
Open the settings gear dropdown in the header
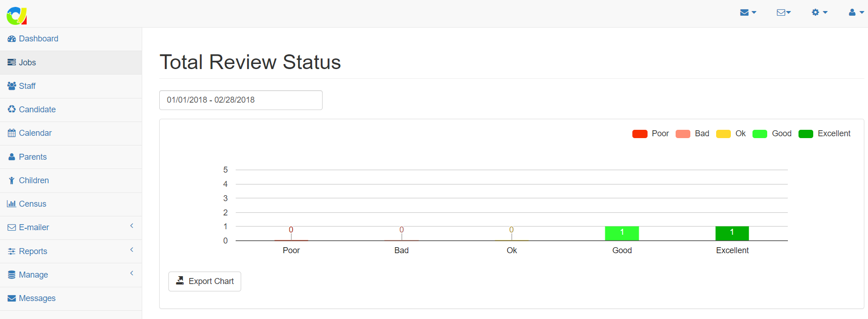[819, 12]
